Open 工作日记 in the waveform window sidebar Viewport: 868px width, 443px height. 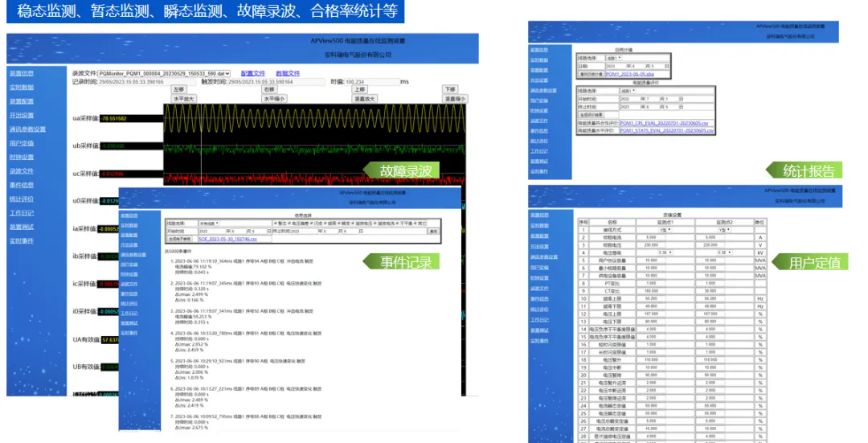click(22, 212)
